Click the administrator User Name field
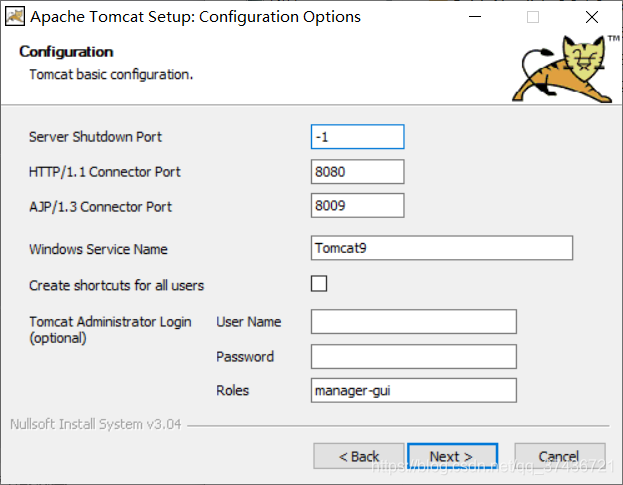This screenshot has width=623, height=485. coord(414,321)
